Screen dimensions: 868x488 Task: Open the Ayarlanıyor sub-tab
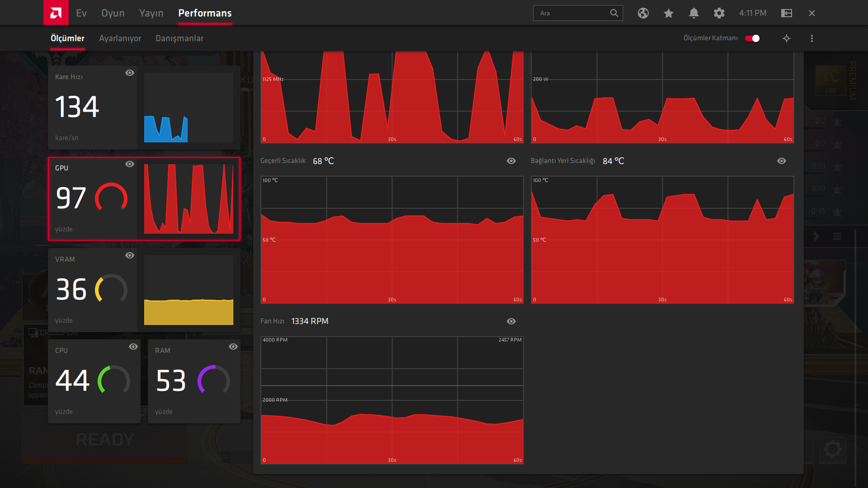click(120, 38)
